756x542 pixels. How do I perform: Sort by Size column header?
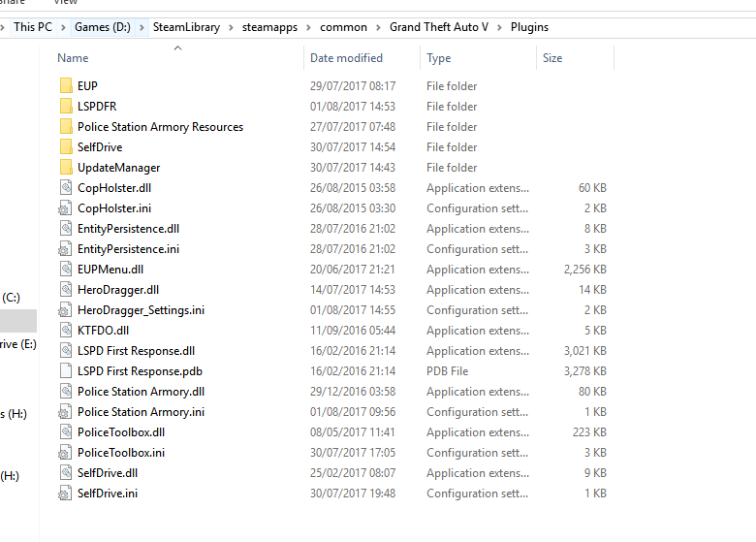pyautogui.click(x=552, y=58)
